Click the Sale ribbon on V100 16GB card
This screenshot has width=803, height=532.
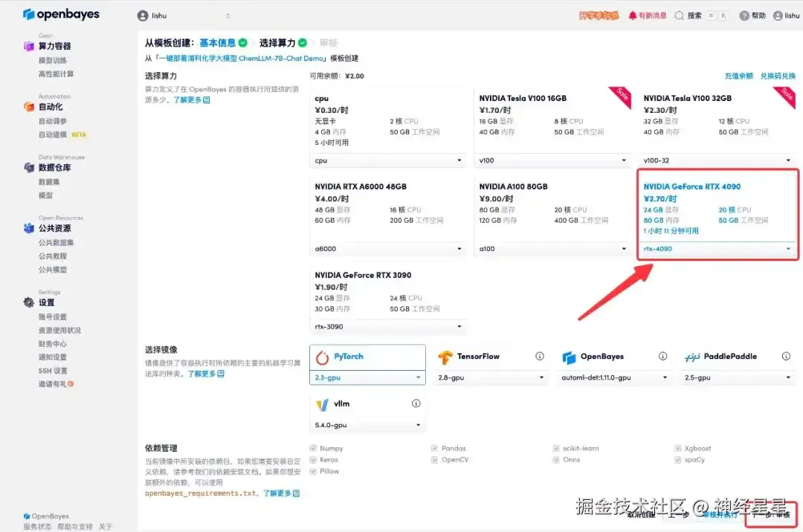pyautogui.click(x=621, y=96)
